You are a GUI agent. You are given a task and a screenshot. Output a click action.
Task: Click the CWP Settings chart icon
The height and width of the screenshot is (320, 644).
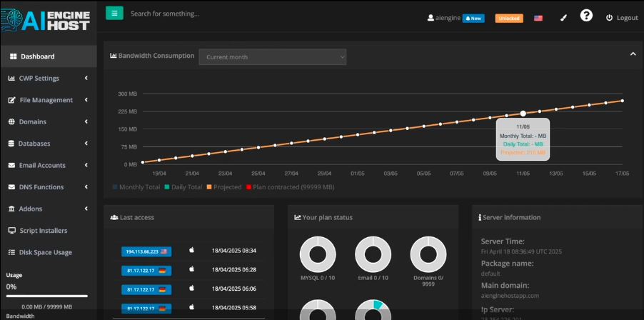[11, 78]
